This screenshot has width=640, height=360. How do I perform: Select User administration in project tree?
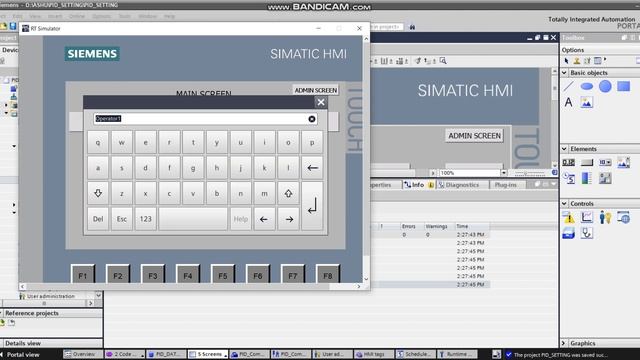click(51, 296)
